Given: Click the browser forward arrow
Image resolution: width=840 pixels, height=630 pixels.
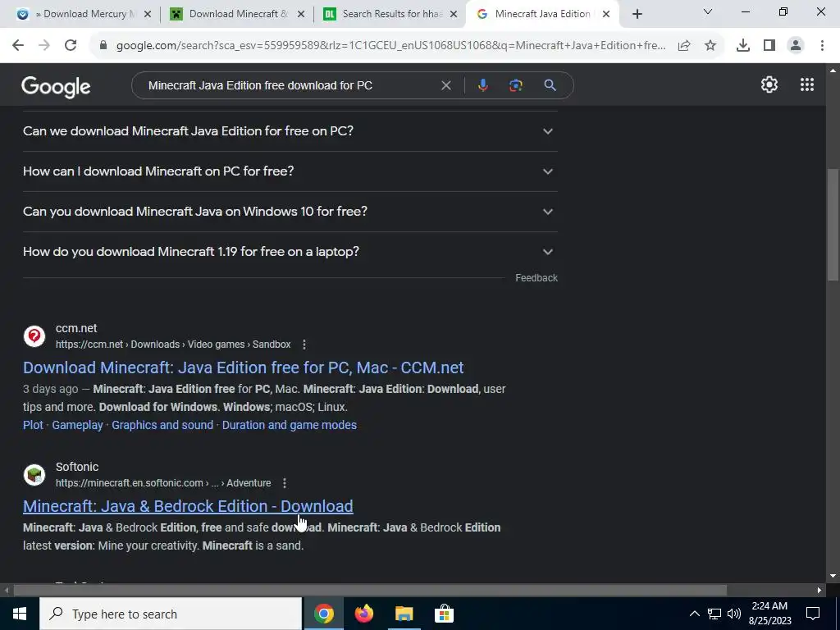Looking at the screenshot, I should tap(44, 46).
